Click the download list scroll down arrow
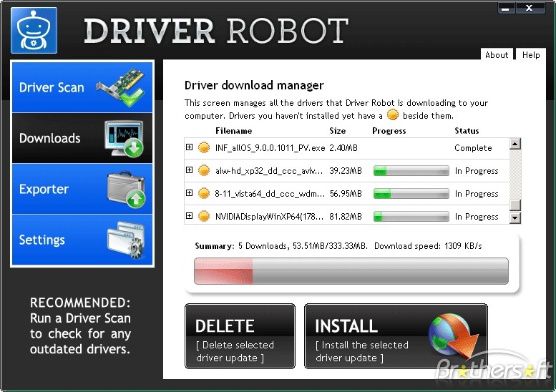Image resolution: width=556 pixels, height=392 pixels. [515, 217]
